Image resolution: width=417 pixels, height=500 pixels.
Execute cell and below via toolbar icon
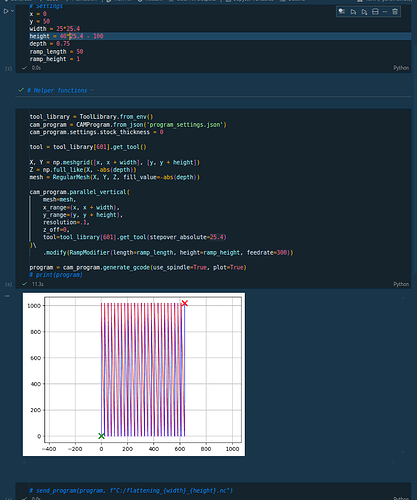point(364,12)
